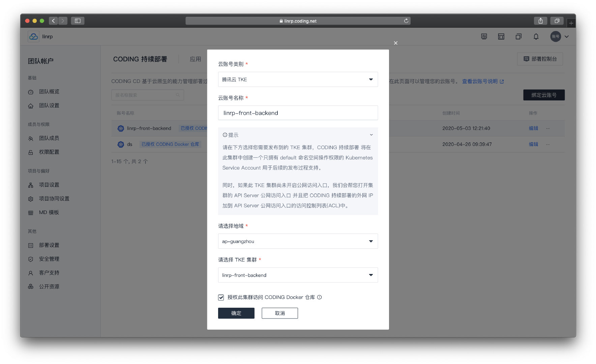The width and height of the screenshot is (596, 364).
Task: Click the linrp cloud logo icon
Action: pos(33,36)
